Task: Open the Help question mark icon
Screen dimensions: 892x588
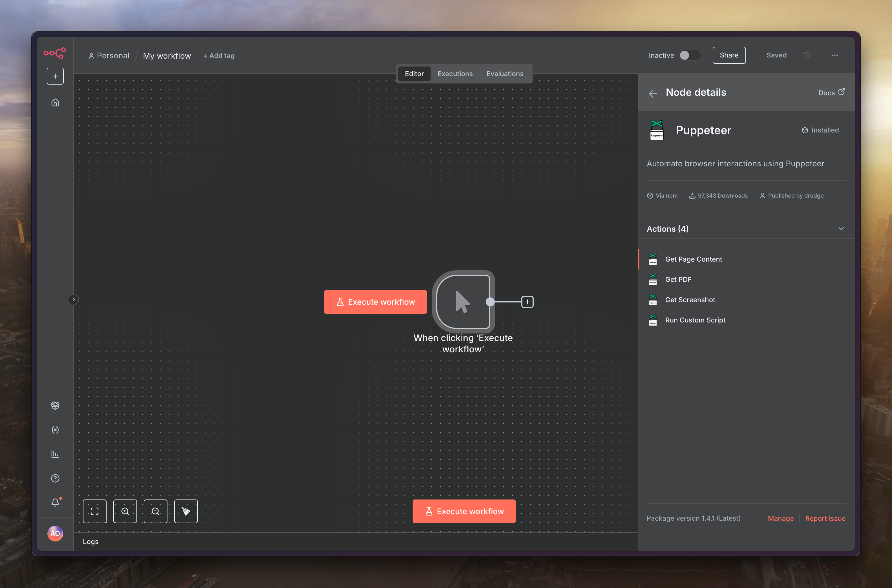Action: (55, 478)
